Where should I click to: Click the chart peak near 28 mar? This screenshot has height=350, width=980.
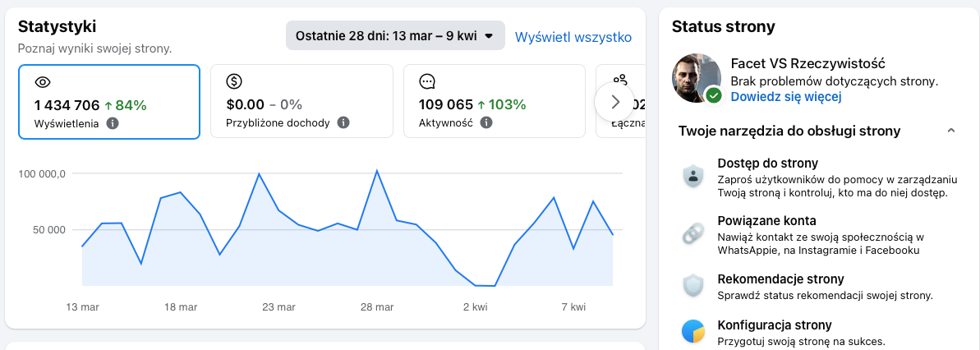tap(376, 171)
